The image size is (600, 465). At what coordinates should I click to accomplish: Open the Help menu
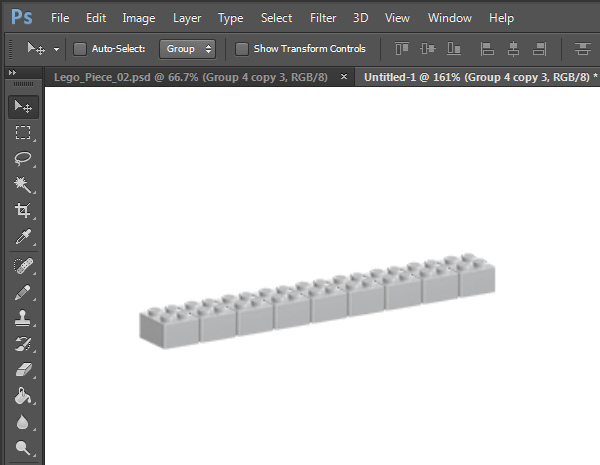tap(501, 18)
